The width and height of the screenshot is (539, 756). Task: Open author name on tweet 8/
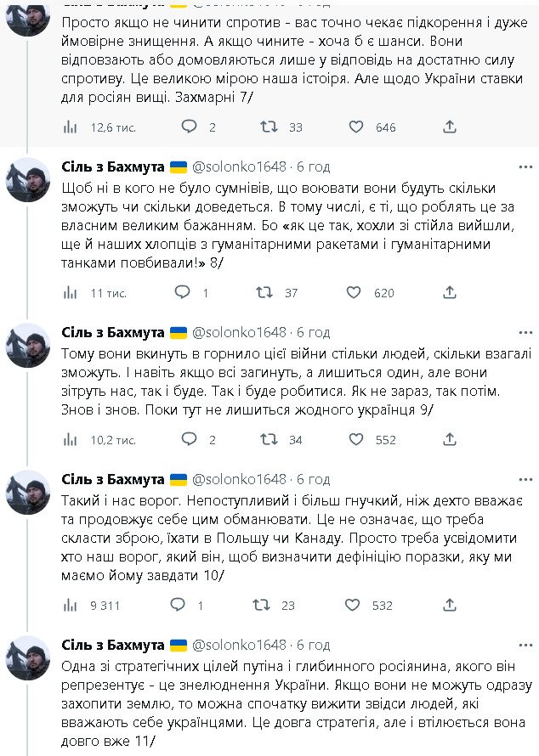pos(113,166)
